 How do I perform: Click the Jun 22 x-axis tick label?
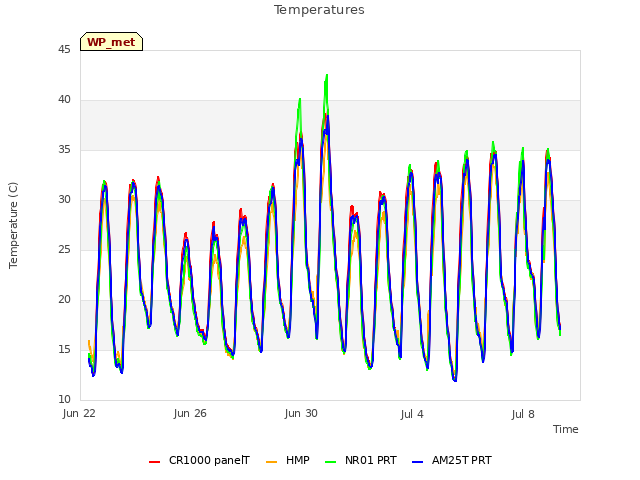tap(79, 414)
